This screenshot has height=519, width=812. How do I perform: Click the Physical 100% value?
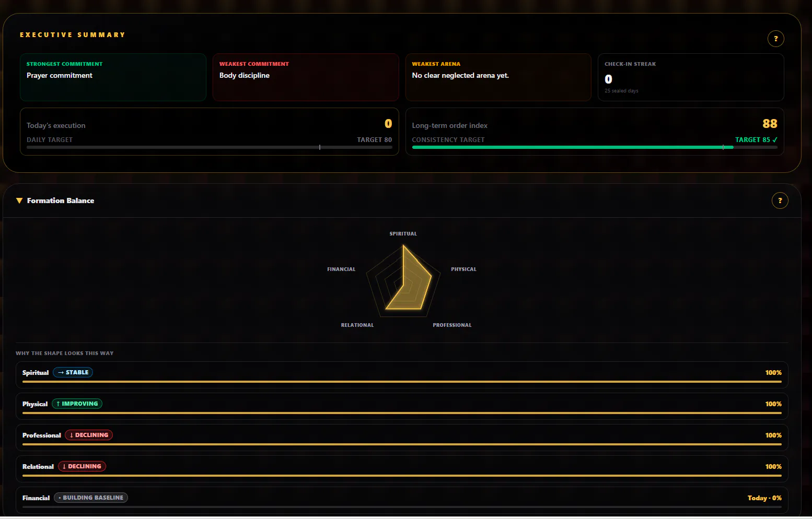(773, 404)
